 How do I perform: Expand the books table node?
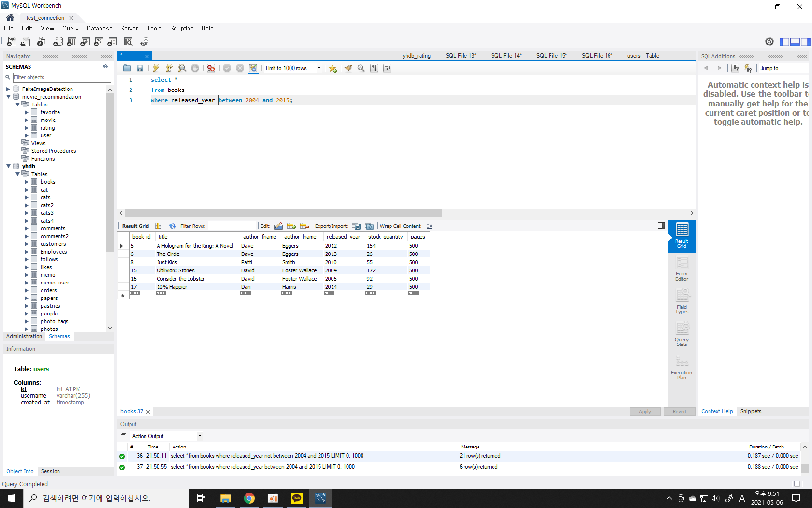click(x=27, y=182)
